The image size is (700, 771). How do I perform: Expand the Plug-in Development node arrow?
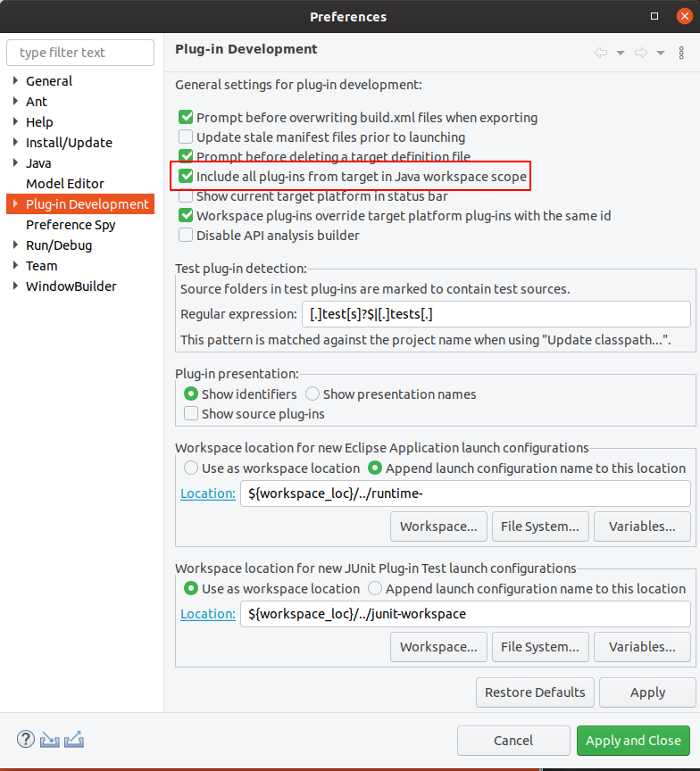pyautogui.click(x=15, y=203)
